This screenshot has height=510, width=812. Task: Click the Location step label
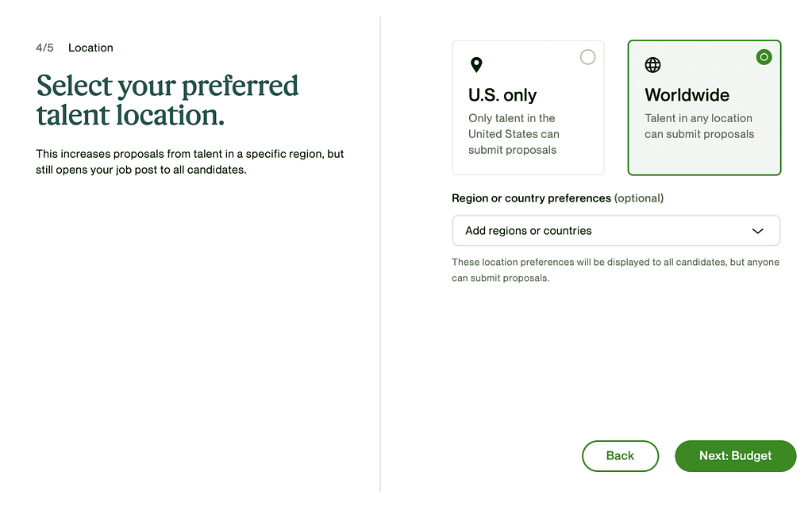(90, 48)
